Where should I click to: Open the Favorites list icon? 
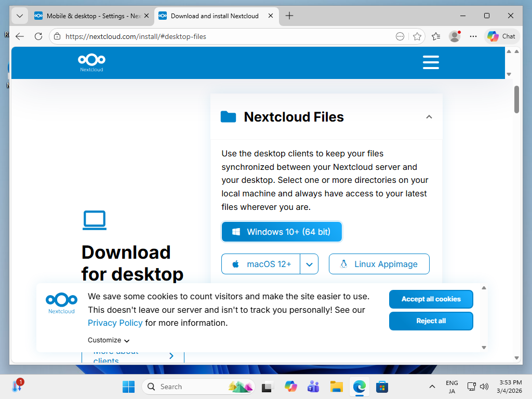point(436,36)
